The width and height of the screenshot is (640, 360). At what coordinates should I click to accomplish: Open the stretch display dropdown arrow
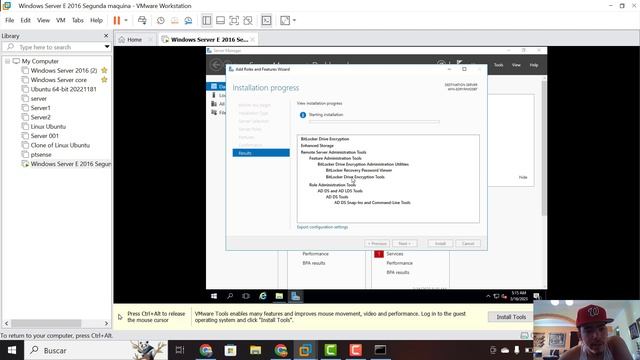[x=294, y=20]
